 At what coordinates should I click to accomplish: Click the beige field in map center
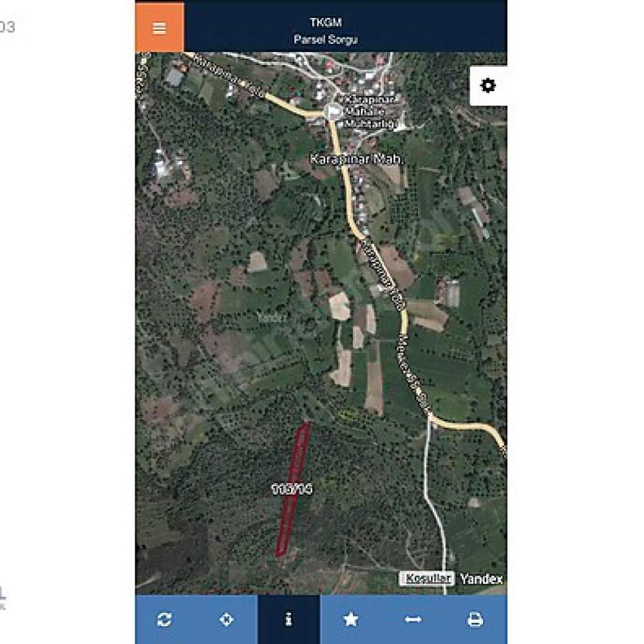click(x=339, y=306)
